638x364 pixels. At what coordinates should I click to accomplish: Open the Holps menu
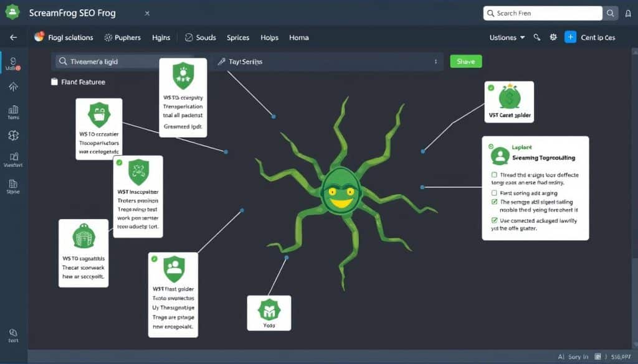point(269,37)
